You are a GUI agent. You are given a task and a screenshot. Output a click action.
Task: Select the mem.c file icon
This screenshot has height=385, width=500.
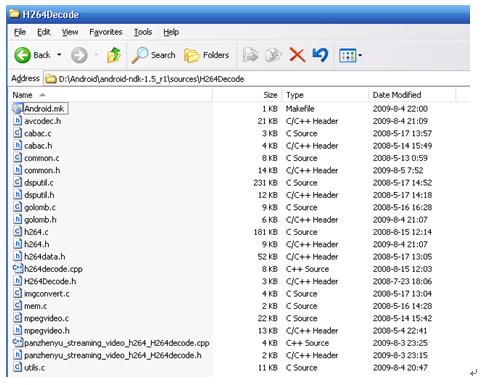pyautogui.click(x=18, y=306)
